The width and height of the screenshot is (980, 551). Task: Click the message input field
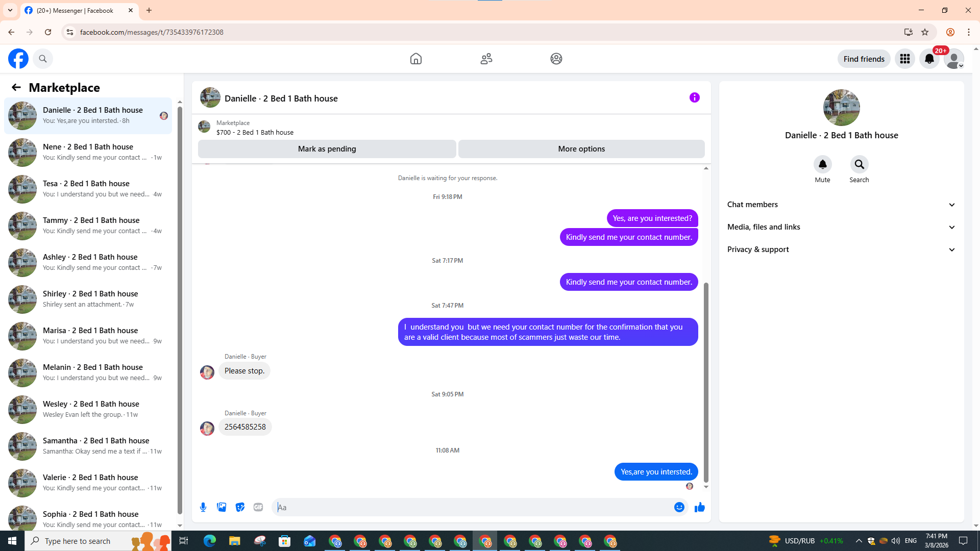[472, 507]
